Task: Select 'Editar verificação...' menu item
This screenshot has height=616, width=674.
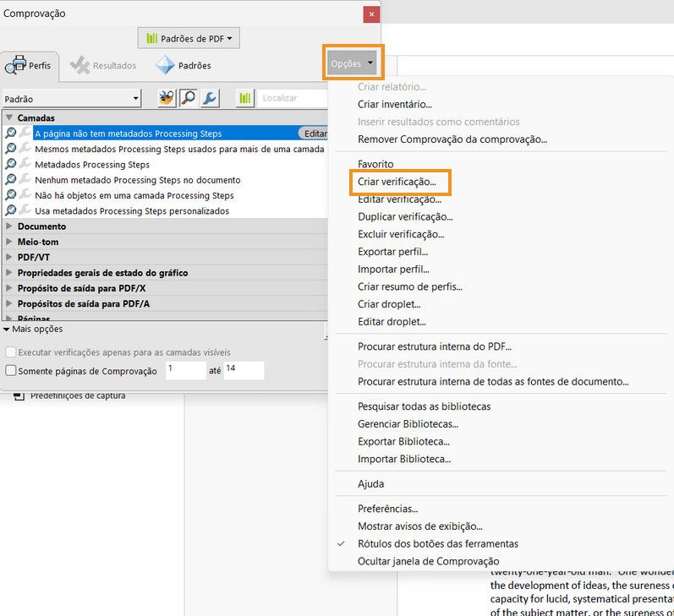Action: (x=399, y=199)
